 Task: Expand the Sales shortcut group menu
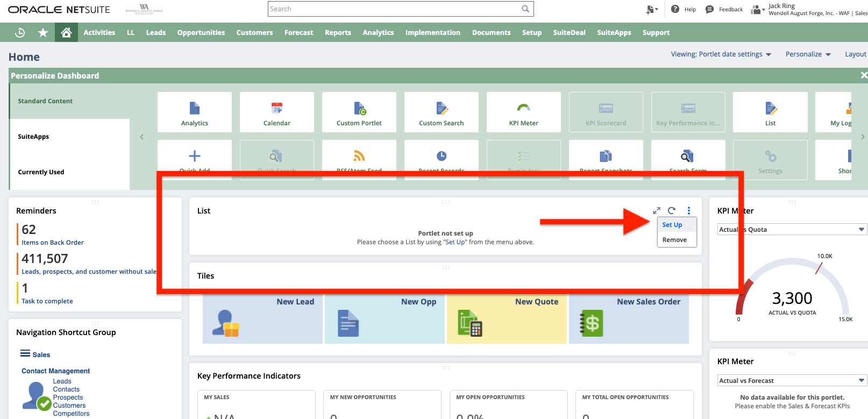coord(25,354)
